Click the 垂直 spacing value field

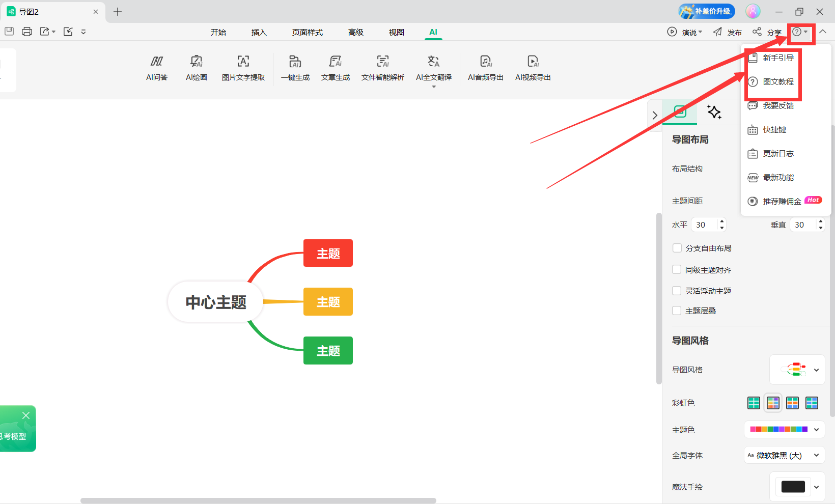(803, 225)
